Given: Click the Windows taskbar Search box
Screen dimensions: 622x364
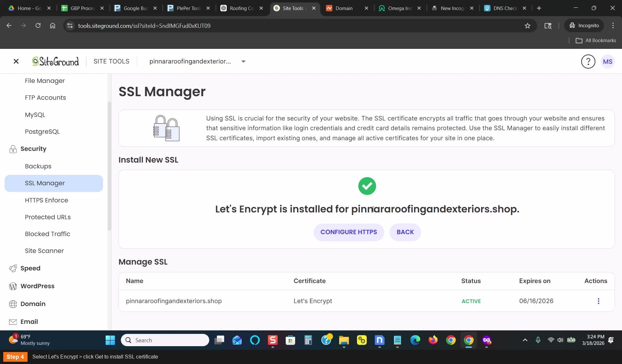Looking at the screenshot, I should tap(165, 340).
